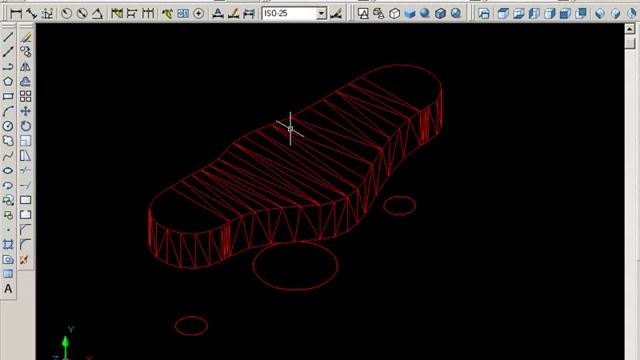Image resolution: width=640 pixels, height=360 pixels.
Task: Open the Named Views dialog icon
Action: tap(484, 13)
